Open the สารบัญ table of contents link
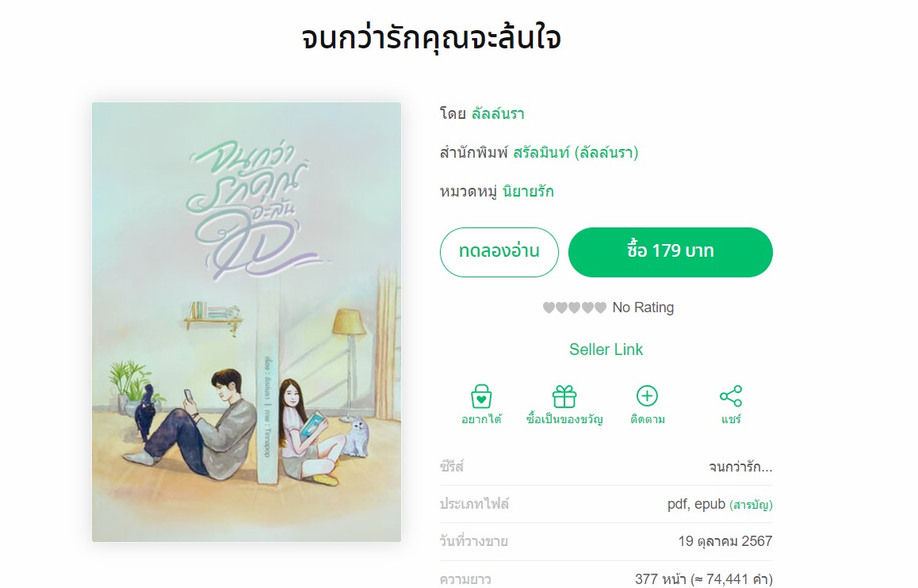Image resolution: width=918 pixels, height=588 pixels. coord(752,504)
